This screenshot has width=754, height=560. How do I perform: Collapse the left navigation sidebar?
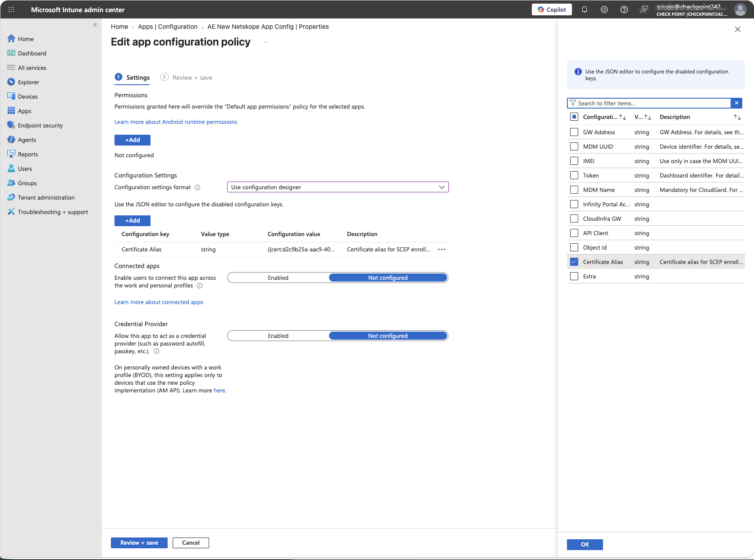tap(95, 25)
